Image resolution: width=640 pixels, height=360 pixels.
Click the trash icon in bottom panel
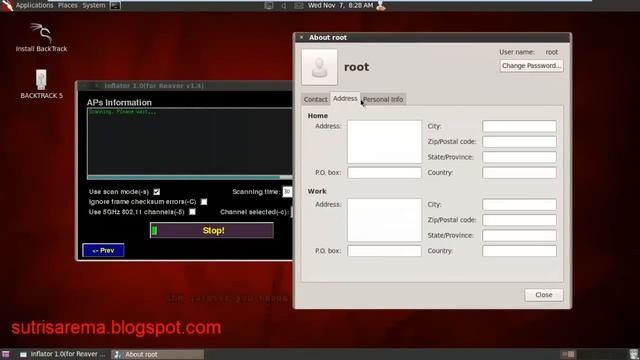click(x=633, y=354)
